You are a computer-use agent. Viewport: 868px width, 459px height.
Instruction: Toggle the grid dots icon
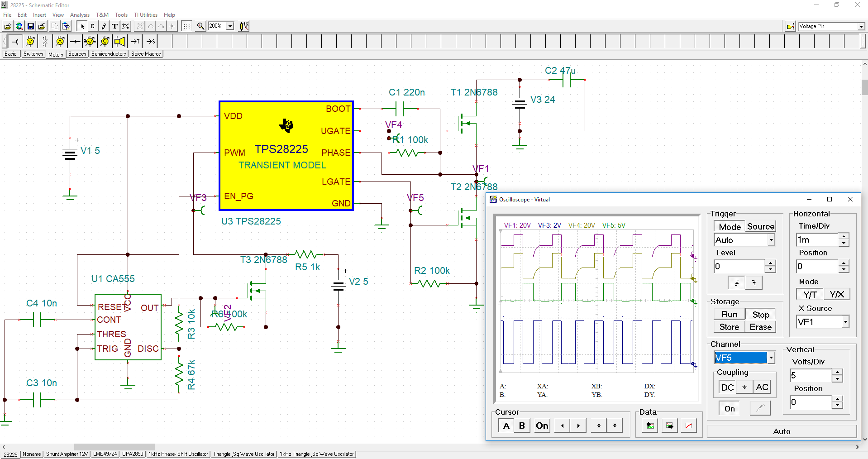[187, 26]
